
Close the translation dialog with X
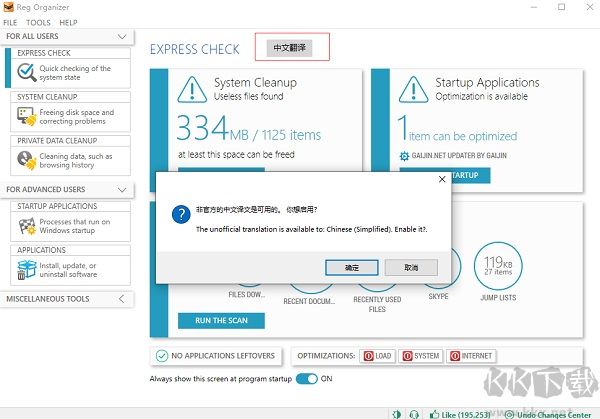click(442, 179)
